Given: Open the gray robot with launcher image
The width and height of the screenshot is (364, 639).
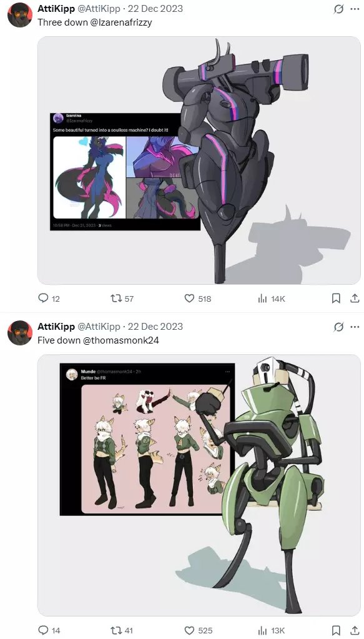Looking at the screenshot, I should (x=199, y=160).
